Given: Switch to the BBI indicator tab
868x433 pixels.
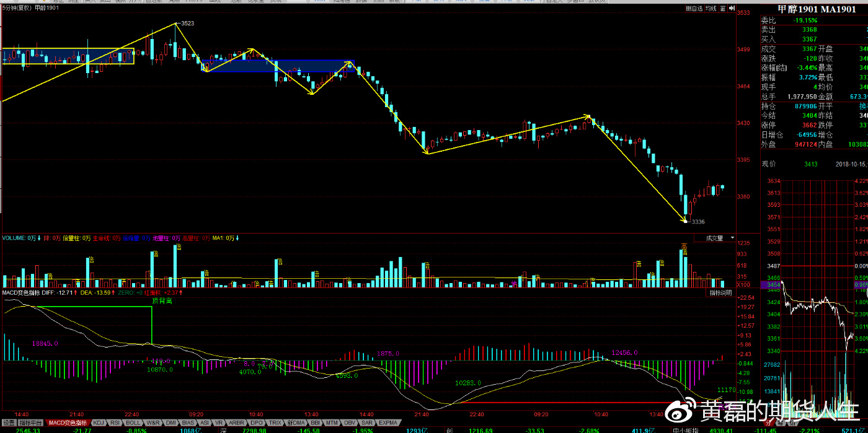Looking at the screenshot, I should point(315,422).
